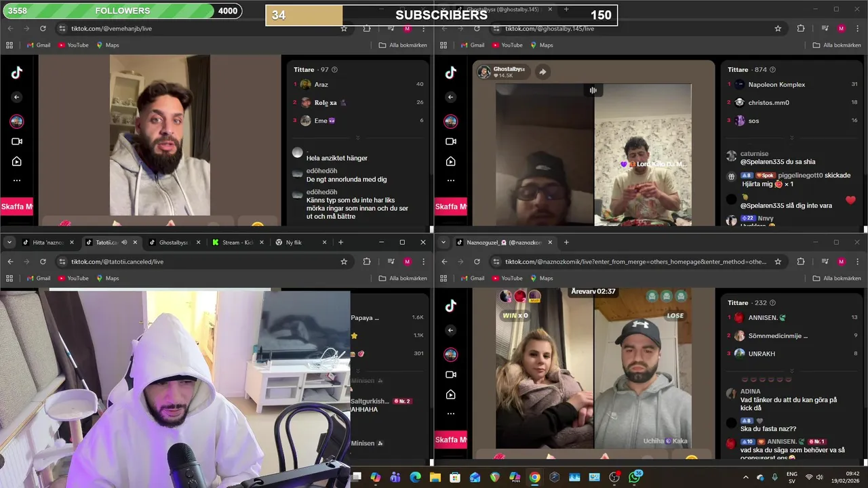
Task: Reload the tatotii.canceled live page
Action: tap(43, 262)
